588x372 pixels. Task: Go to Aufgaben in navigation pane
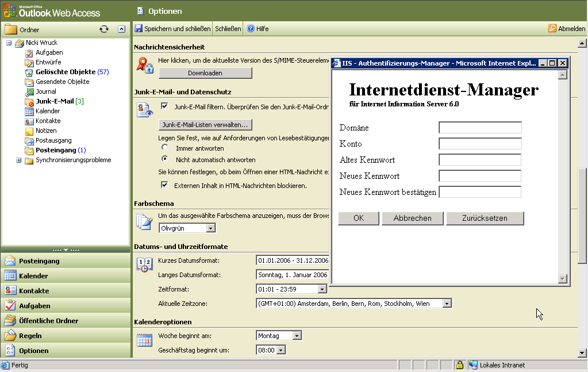tap(66, 306)
